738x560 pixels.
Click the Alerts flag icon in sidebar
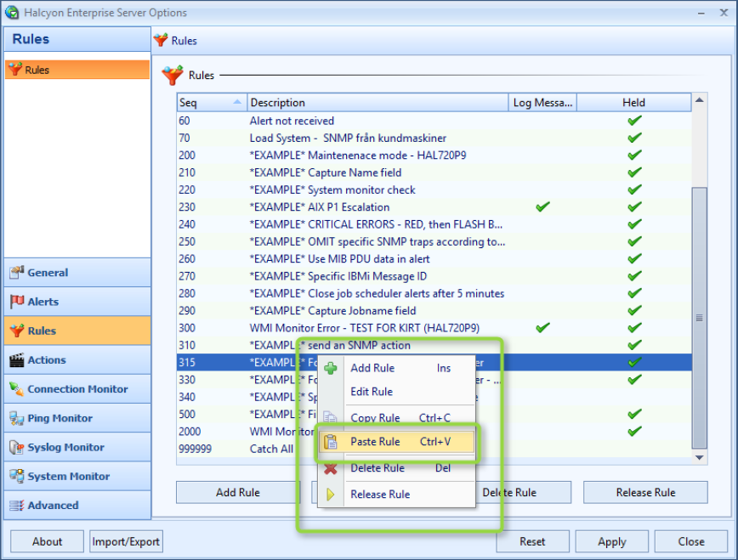(16, 302)
